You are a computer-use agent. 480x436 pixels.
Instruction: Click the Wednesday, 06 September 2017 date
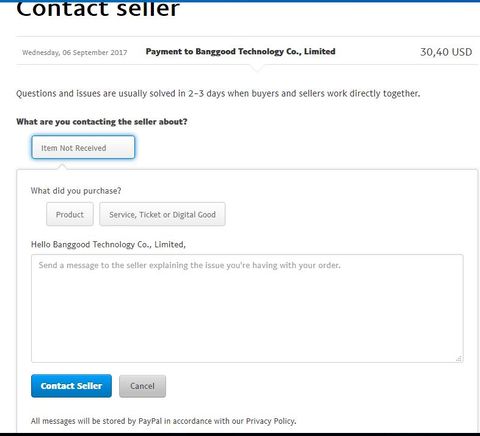pos(75,52)
